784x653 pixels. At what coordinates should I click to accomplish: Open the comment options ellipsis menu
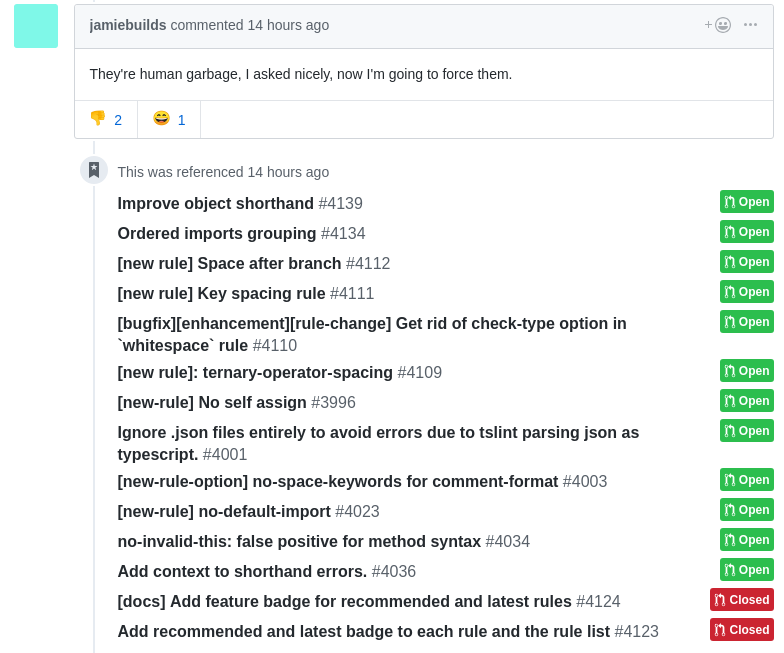(x=750, y=25)
